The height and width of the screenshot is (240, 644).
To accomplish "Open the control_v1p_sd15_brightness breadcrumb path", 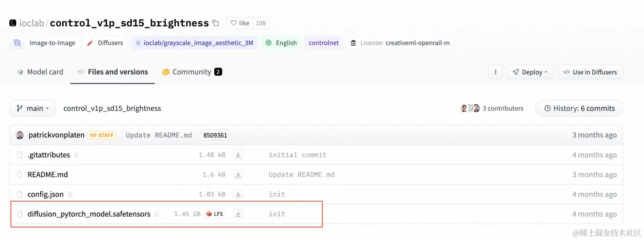I will click(112, 108).
